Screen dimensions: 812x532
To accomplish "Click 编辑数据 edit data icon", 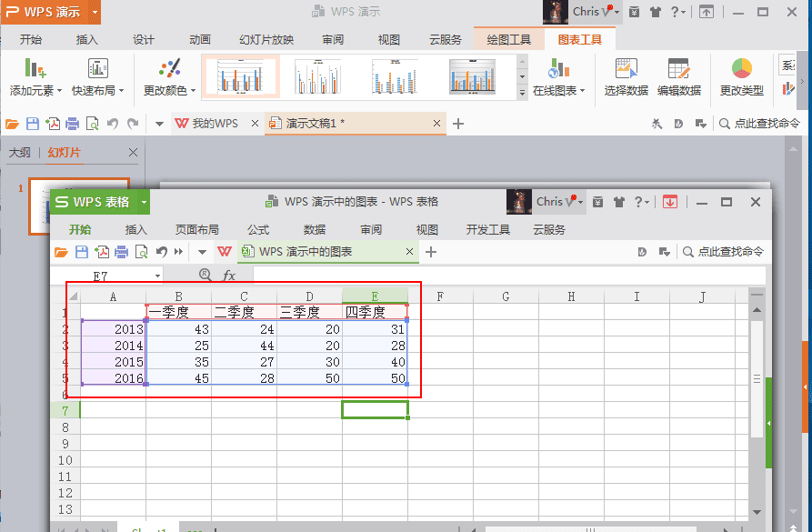I will pos(678,68).
